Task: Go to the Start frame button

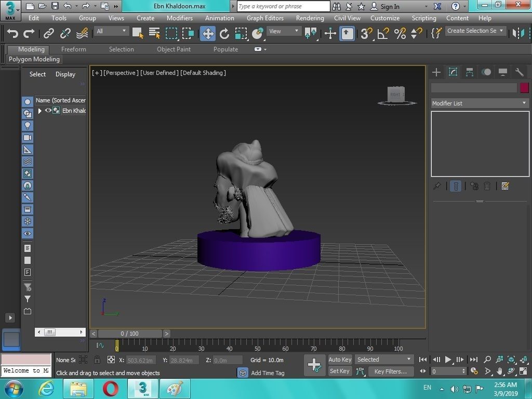Action: point(423,360)
